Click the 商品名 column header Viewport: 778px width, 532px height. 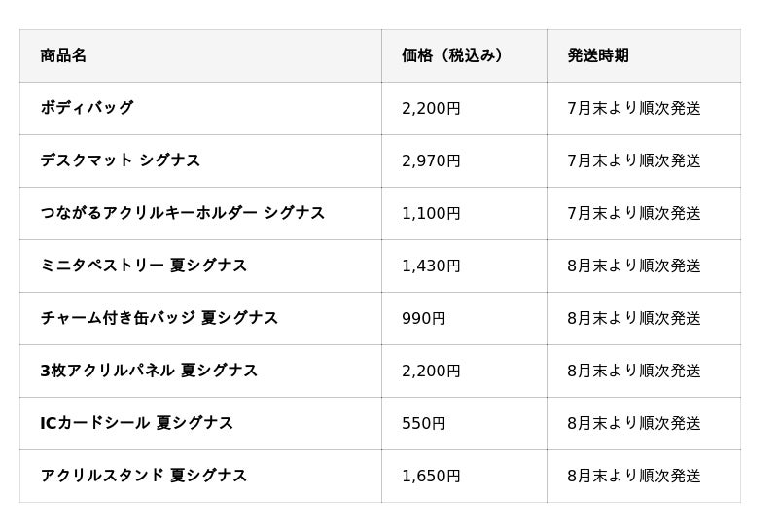pyautogui.click(x=64, y=55)
